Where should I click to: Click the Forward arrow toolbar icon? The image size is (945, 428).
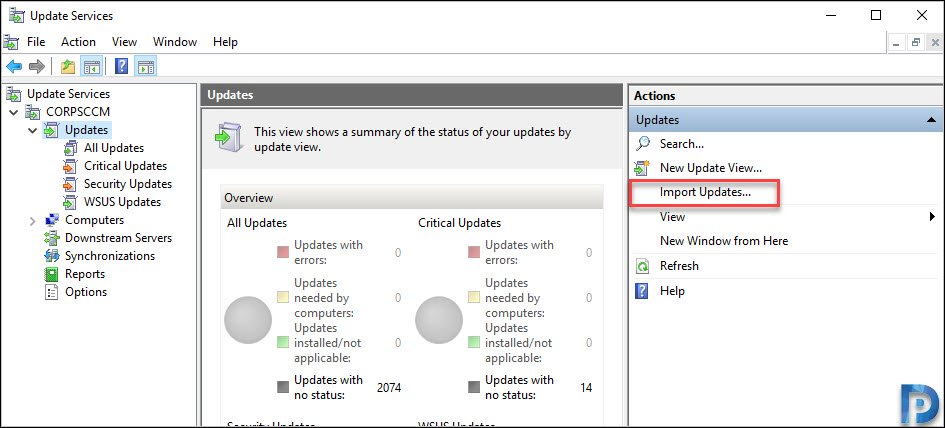point(37,66)
